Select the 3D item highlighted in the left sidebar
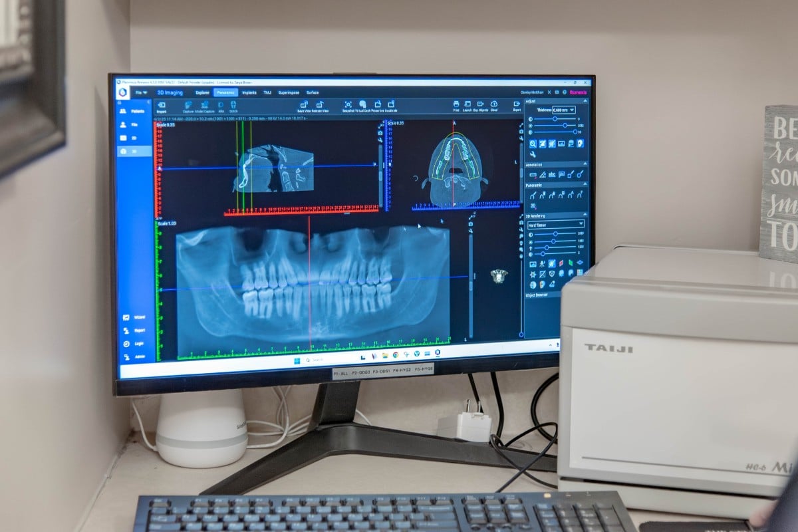Screen dimensions: 798x532 (x=135, y=152)
